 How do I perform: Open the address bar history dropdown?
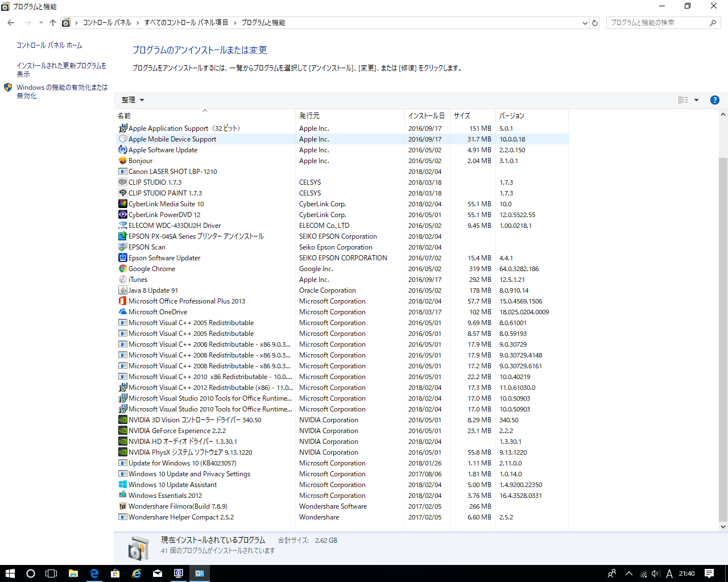[x=585, y=23]
